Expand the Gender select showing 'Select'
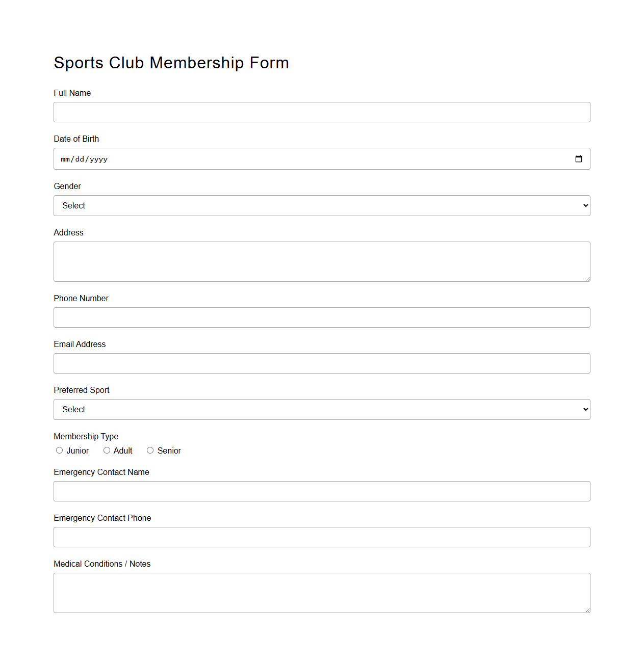 pos(321,205)
